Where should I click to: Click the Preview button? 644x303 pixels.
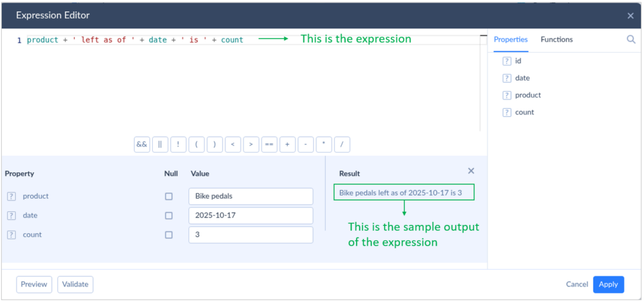click(34, 284)
